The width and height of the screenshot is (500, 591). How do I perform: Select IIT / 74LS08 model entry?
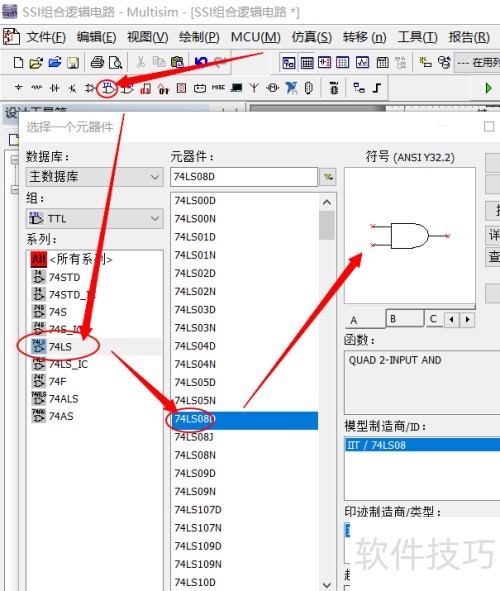pos(422,445)
